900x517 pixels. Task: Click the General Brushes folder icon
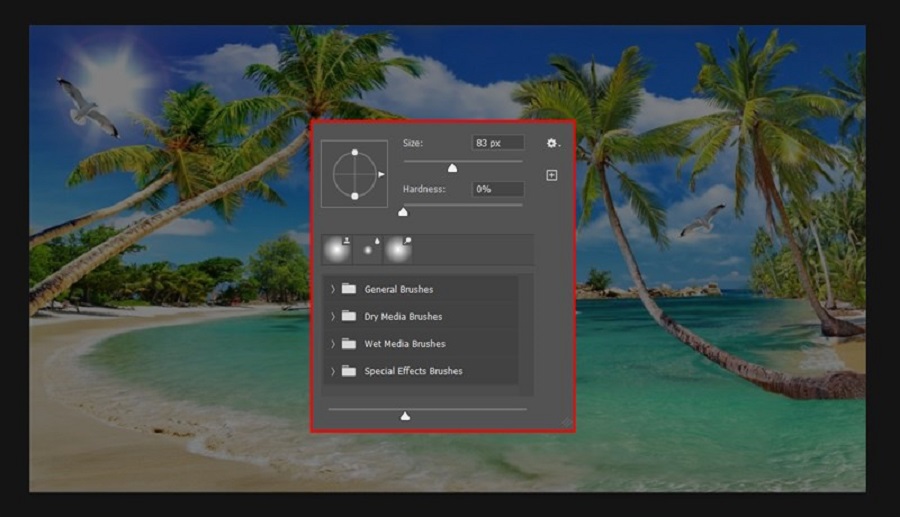348,289
